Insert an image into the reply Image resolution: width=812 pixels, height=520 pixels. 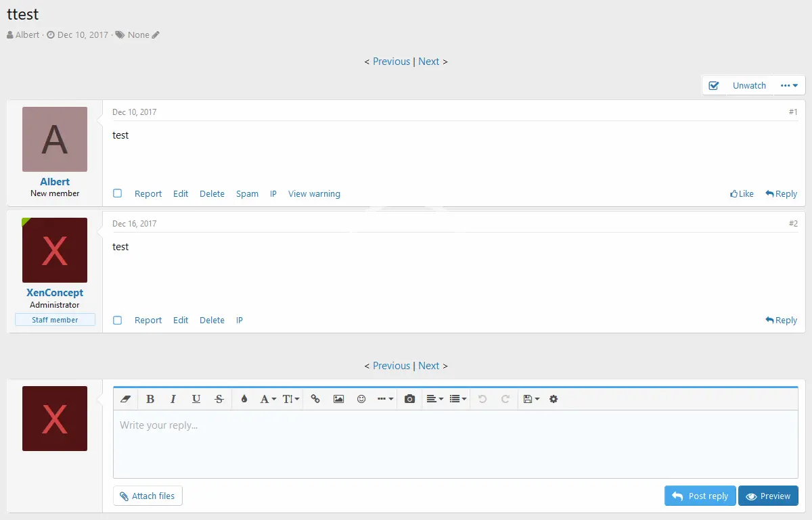click(x=338, y=399)
